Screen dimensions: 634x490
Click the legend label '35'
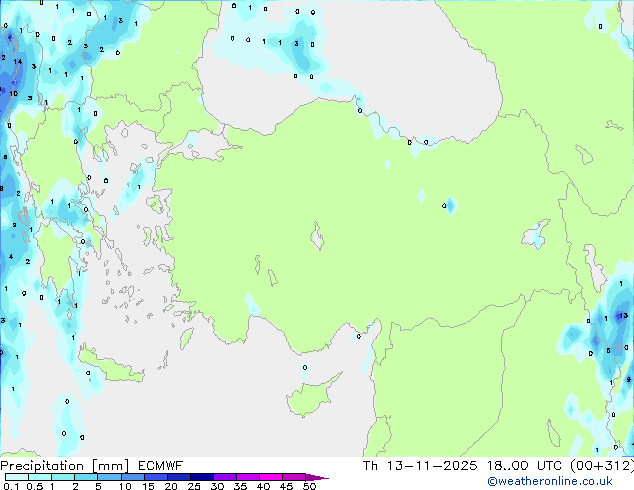click(x=240, y=486)
